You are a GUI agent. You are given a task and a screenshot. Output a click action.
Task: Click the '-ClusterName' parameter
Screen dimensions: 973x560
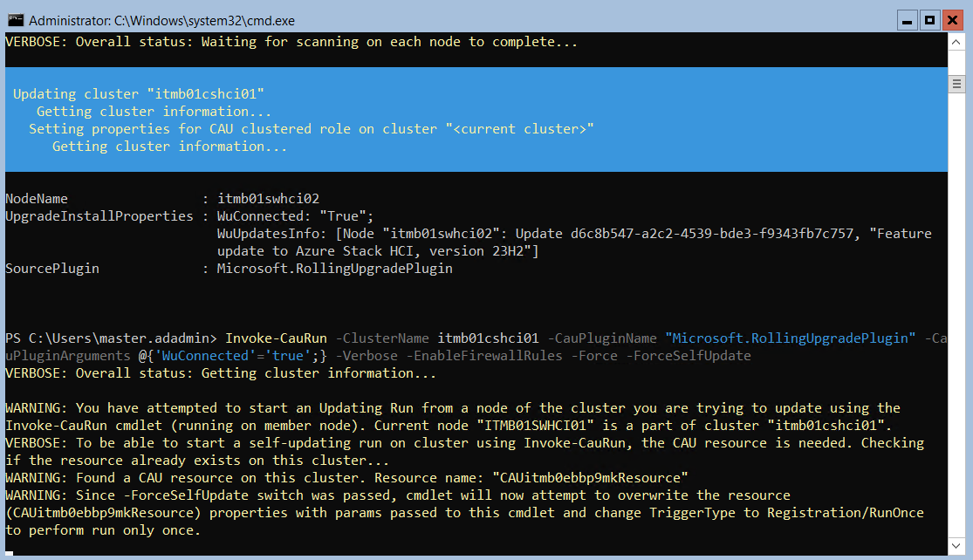[x=382, y=338]
